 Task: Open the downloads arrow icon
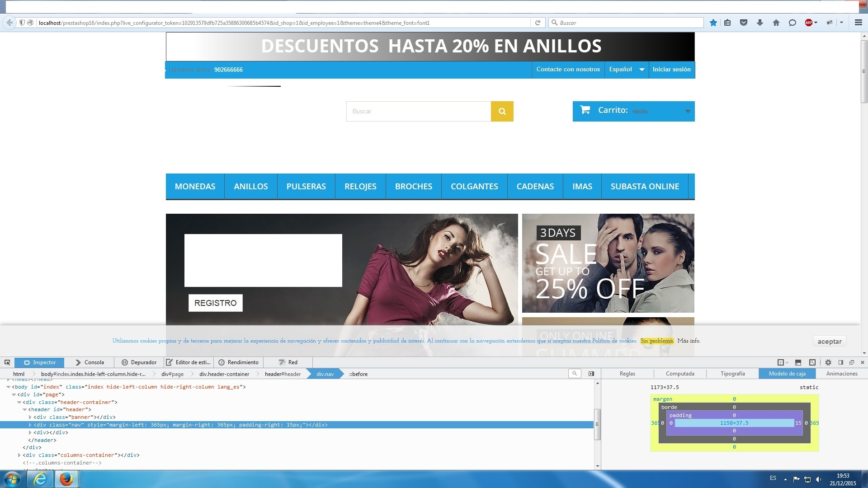tap(760, 23)
